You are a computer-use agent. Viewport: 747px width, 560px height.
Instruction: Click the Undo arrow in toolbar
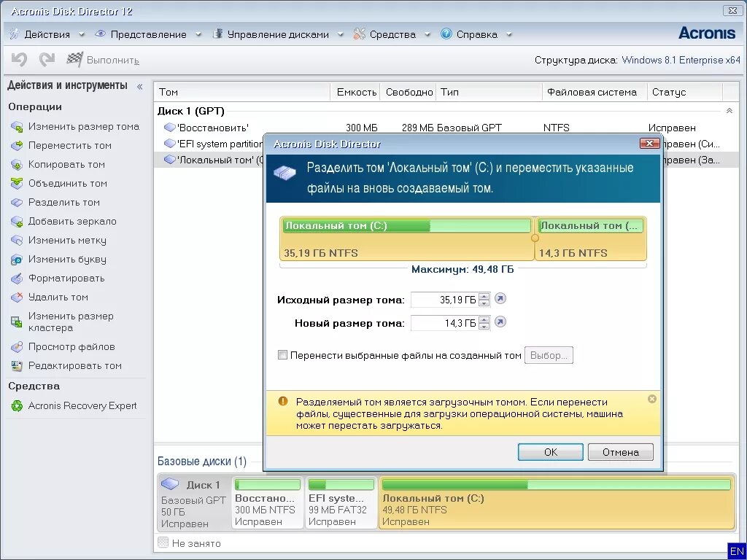pos(20,60)
